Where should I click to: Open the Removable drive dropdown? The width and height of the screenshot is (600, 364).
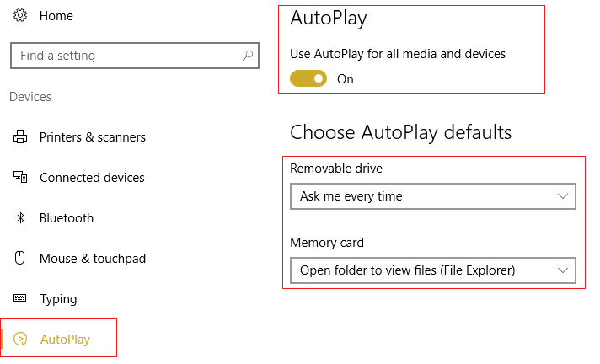click(x=433, y=196)
